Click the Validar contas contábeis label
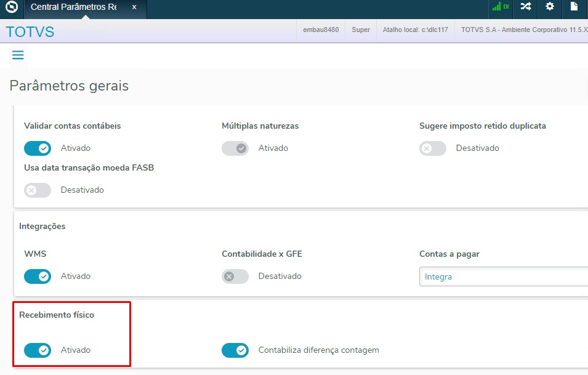588x375 pixels. 73,126
